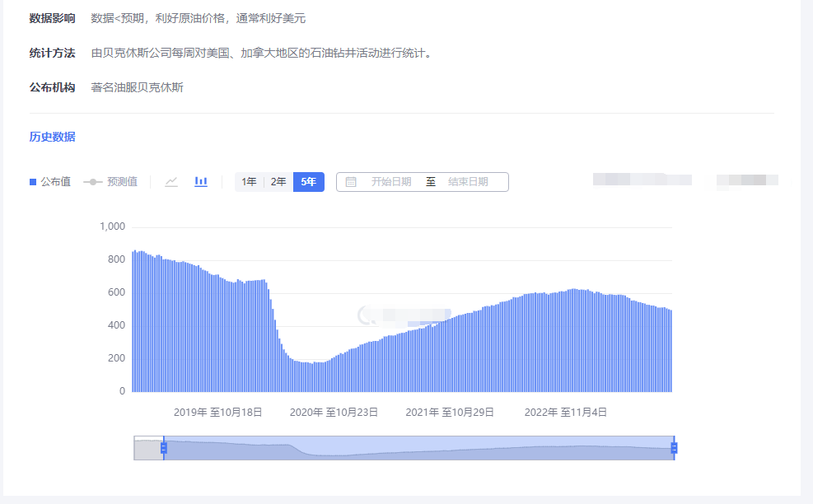The image size is (813, 504).
Task: Click the gray 预测值 legend marker
Action: click(x=92, y=182)
